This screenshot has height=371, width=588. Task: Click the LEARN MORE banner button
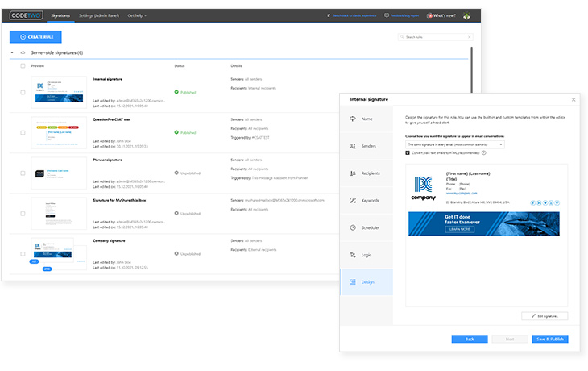coord(460,229)
